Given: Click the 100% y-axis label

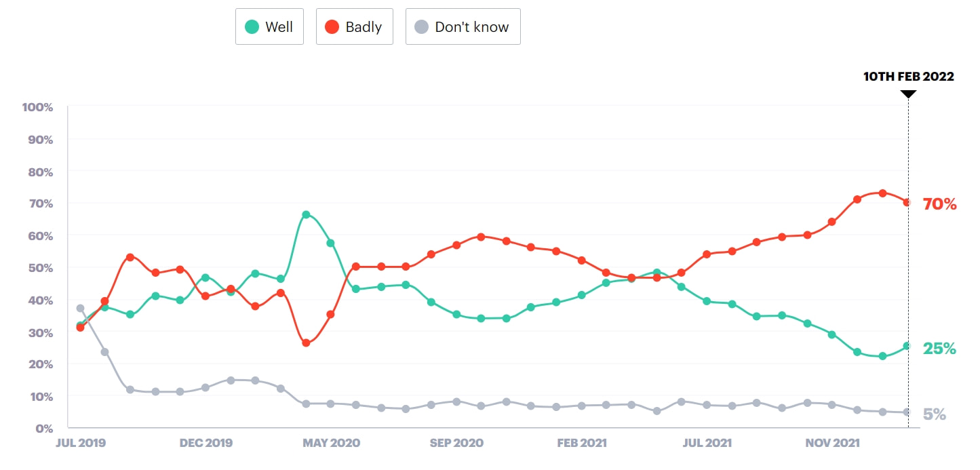Looking at the screenshot, I should 38,107.
